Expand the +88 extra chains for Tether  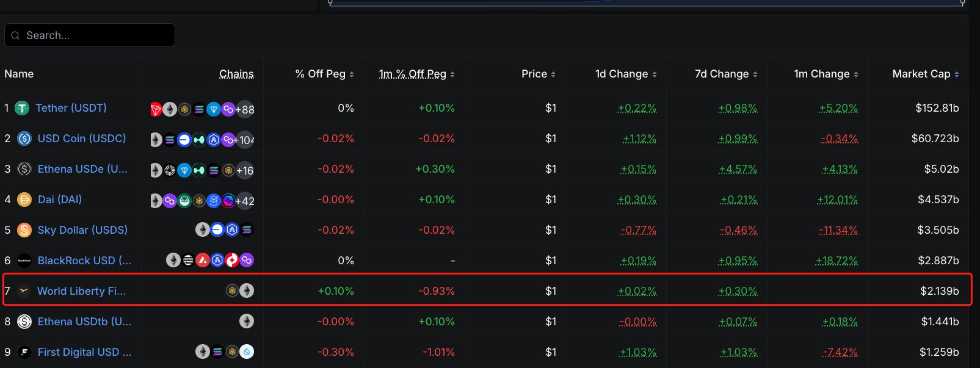pos(244,109)
